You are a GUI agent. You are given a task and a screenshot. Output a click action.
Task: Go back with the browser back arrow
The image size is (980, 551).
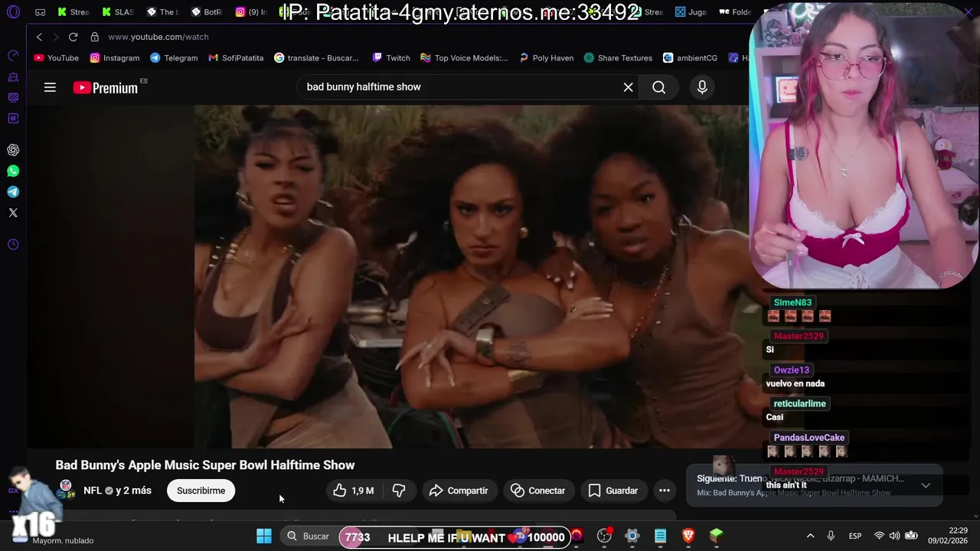click(39, 37)
